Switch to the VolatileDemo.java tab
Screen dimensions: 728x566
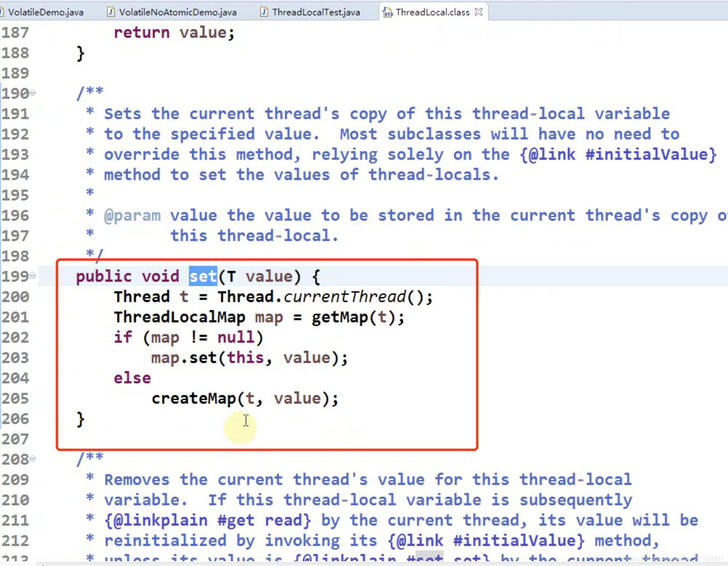pos(45,12)
